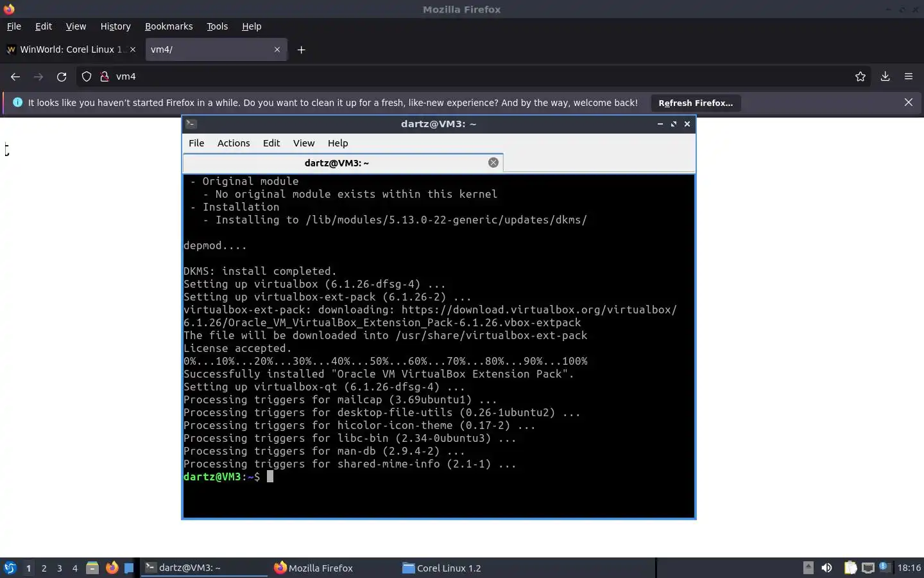This screenshot has width=924, height=578.
Task: Click the Refresh Firefox button
Action: click(x=696, y=103)
